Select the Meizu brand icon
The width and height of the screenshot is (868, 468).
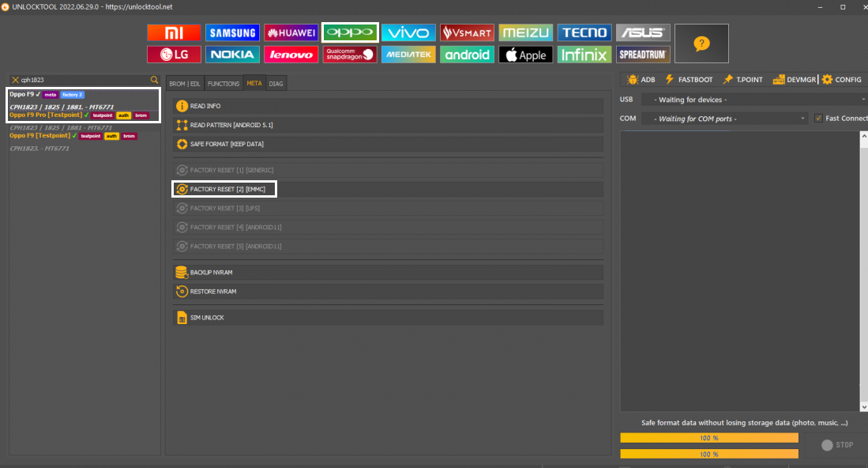click(x=526, y=32)
